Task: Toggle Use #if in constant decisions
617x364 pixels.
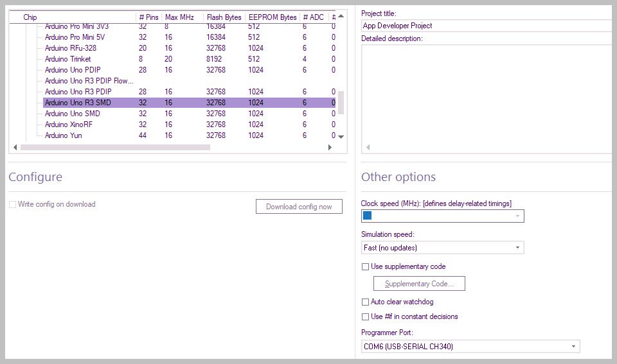Action: (x=365, y=317)
